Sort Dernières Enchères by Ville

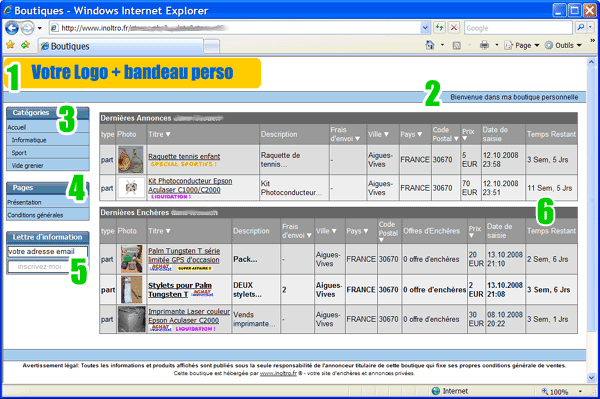tap(326, 231)
